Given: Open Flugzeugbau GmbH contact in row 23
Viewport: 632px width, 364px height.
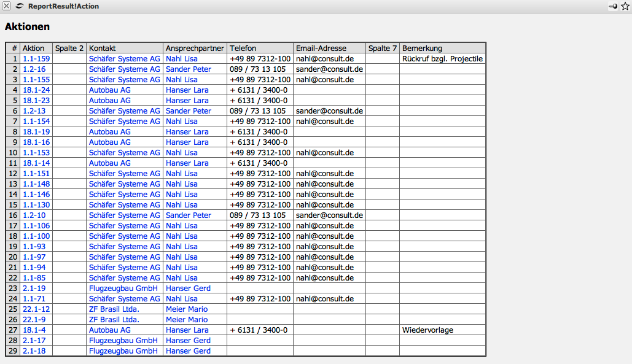Looking at the screenshot, I should (x=123, y=288).
